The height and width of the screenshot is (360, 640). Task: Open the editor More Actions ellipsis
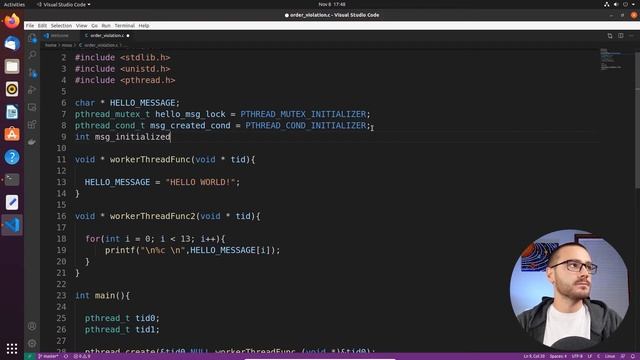point(631,36)
